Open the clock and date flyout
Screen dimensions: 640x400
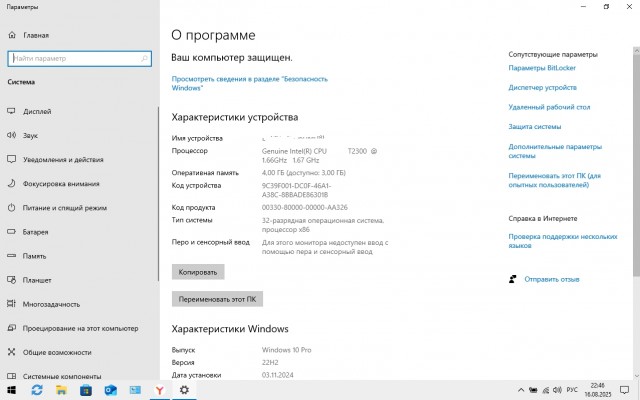pyautogui.click(x=598, y=390)
